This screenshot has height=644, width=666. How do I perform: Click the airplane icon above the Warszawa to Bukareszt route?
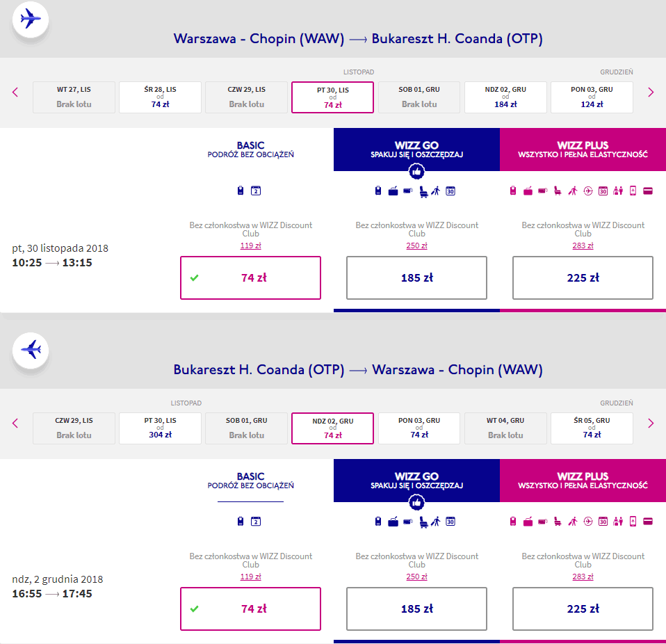pos(31,19)
